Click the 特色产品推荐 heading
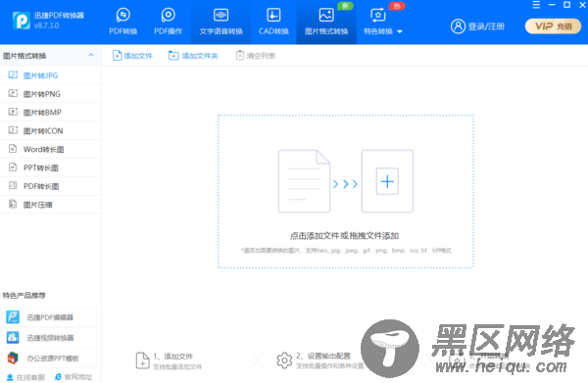 tap(24, 295)
